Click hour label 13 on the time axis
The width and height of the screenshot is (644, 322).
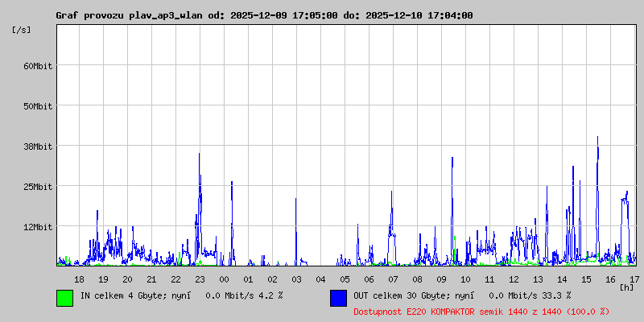point(538,279)
